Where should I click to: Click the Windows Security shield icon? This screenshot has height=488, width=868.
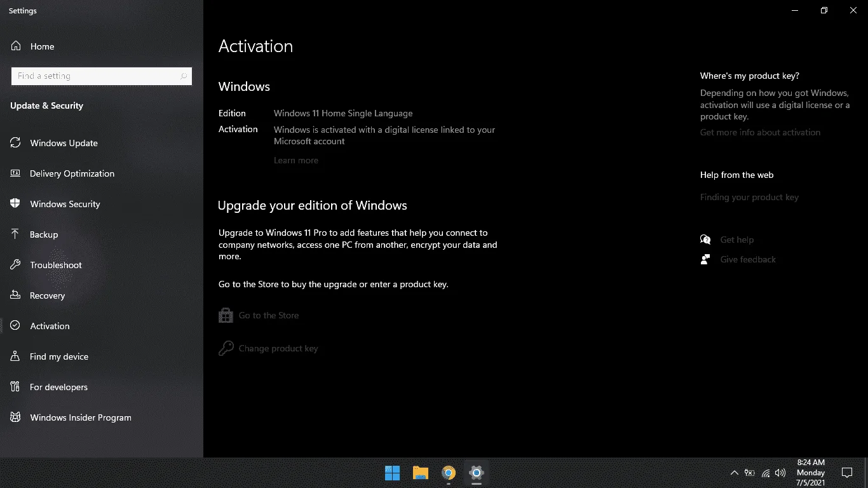tap(15, 204)
